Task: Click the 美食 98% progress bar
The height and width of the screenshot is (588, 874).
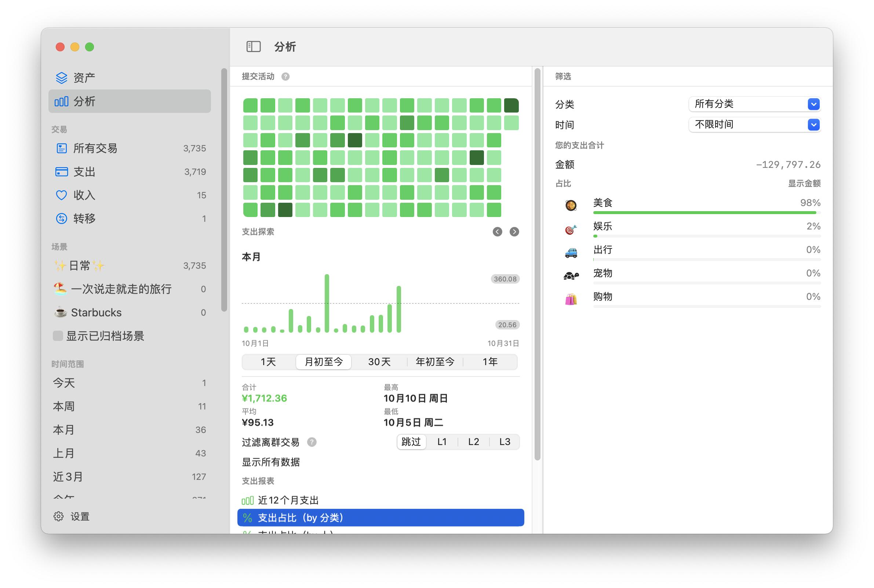Action: [706, 213]
